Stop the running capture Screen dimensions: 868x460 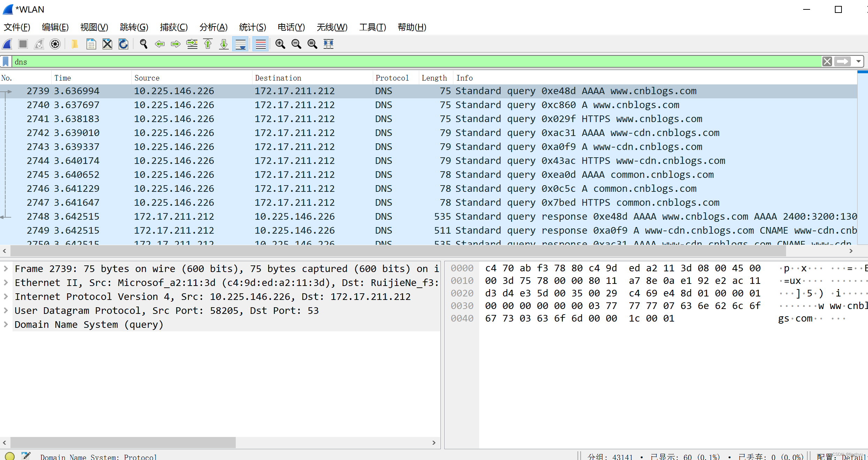click(x=23, y=44)
